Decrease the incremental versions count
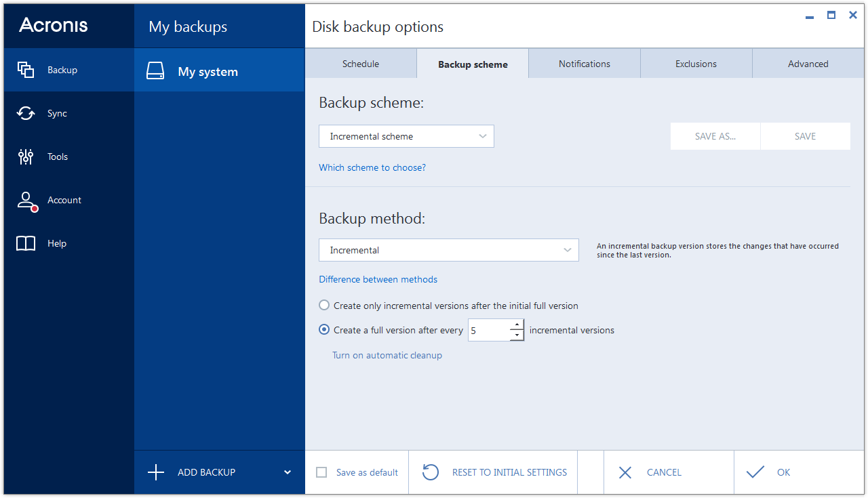 517,335
